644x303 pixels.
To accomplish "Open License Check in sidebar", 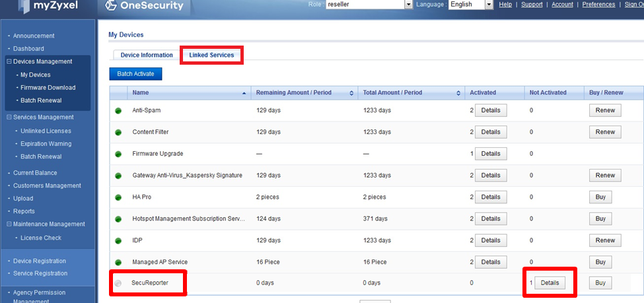I will pos(41,238).
